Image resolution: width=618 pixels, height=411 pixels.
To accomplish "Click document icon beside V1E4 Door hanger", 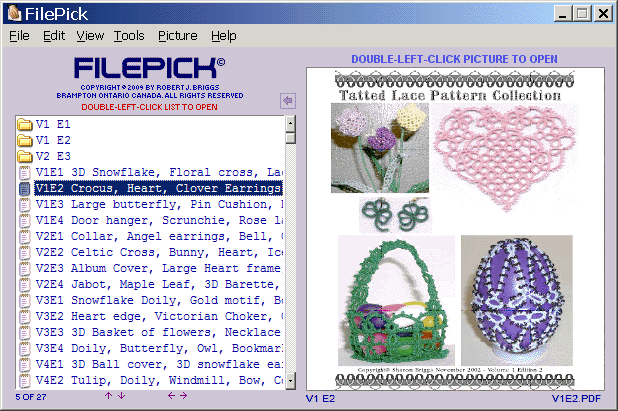I will (24, 221).
